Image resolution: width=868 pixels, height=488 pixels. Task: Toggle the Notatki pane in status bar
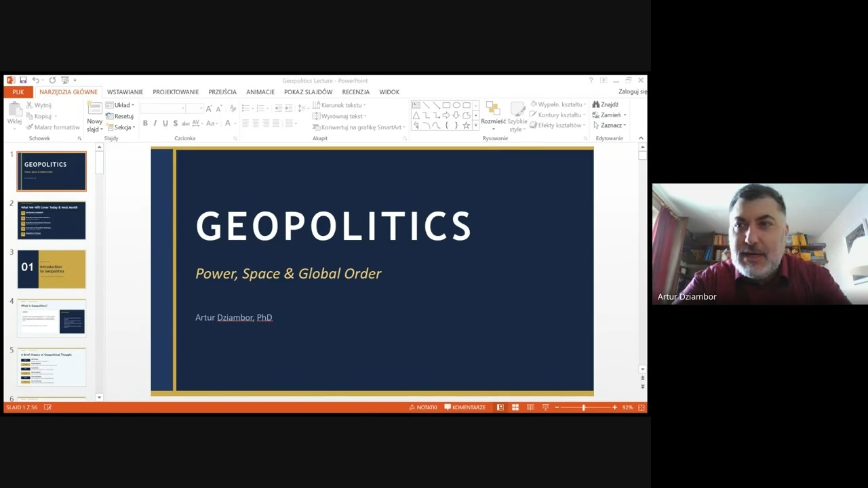[x=423, y=407]
